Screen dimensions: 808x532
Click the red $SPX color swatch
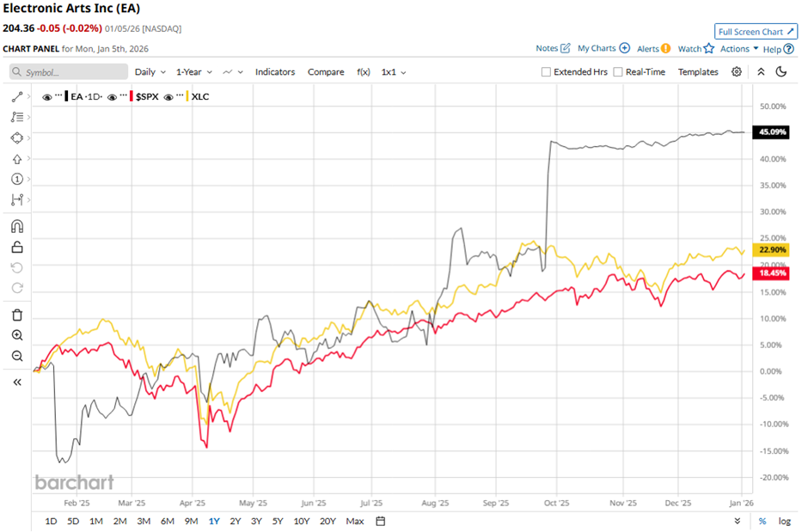click(132, 96)
